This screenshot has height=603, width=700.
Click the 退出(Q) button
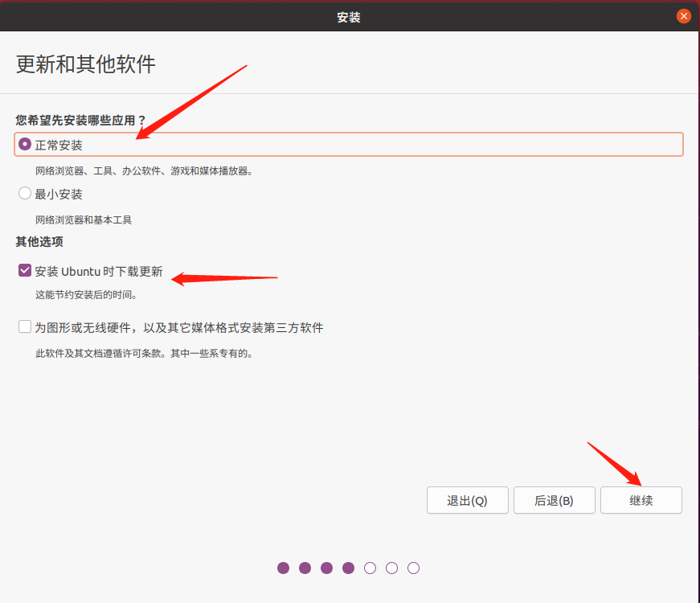point(468,500)
